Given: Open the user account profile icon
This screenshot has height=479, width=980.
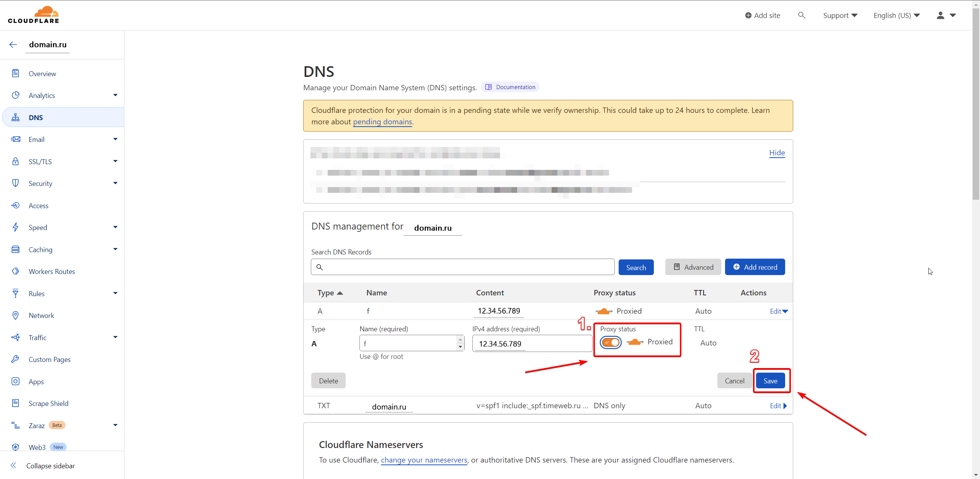Looking at the screenshot, I should pyautogui.click(x=940, y=15).
